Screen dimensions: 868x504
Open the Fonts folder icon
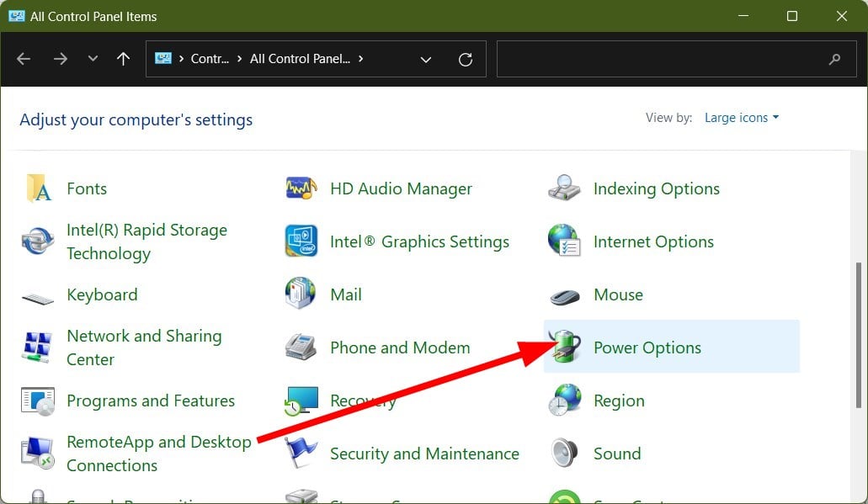tap(38, 188)
